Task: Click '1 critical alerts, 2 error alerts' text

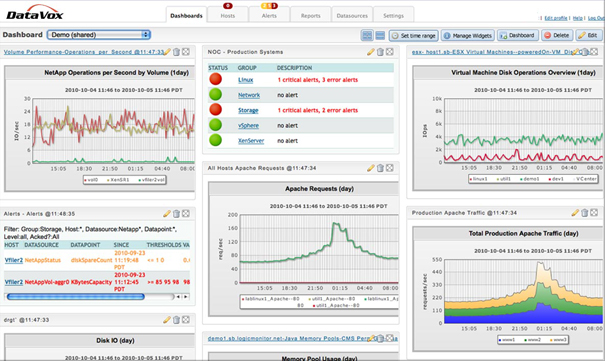Action: click(x=318, y=110)
